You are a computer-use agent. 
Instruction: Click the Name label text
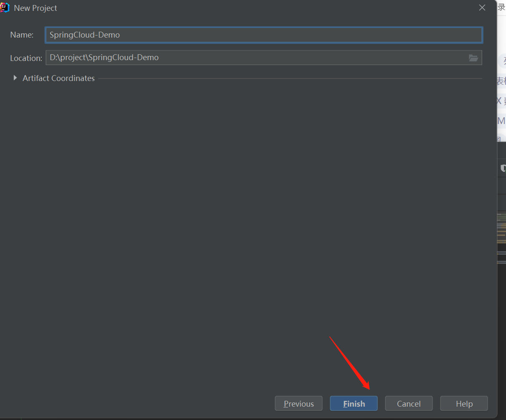(x=22, y=35)
